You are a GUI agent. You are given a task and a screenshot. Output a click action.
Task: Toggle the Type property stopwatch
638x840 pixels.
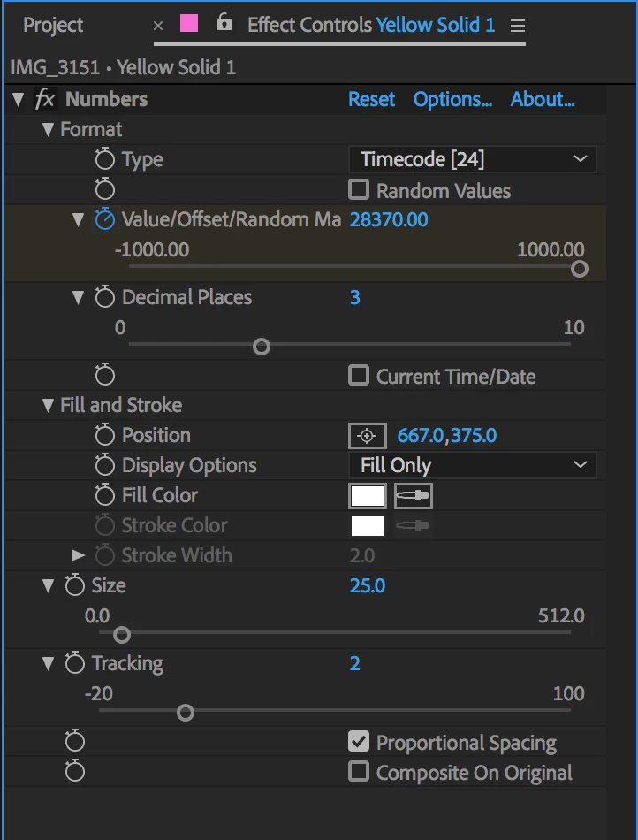pyautogui.click(x=105, y=160)
